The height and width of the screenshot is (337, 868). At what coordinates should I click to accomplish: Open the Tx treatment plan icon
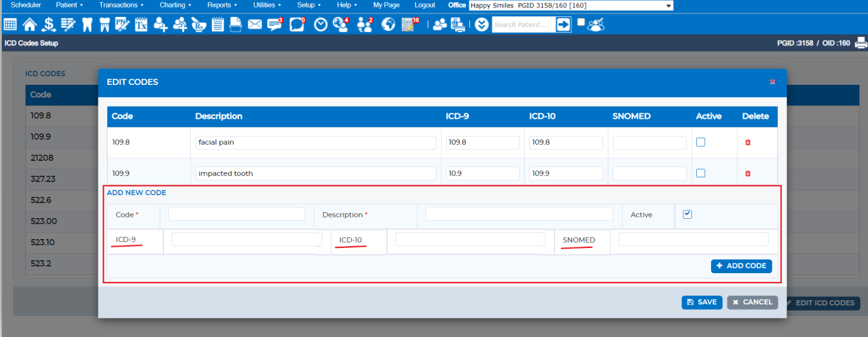tap(141, 25)
